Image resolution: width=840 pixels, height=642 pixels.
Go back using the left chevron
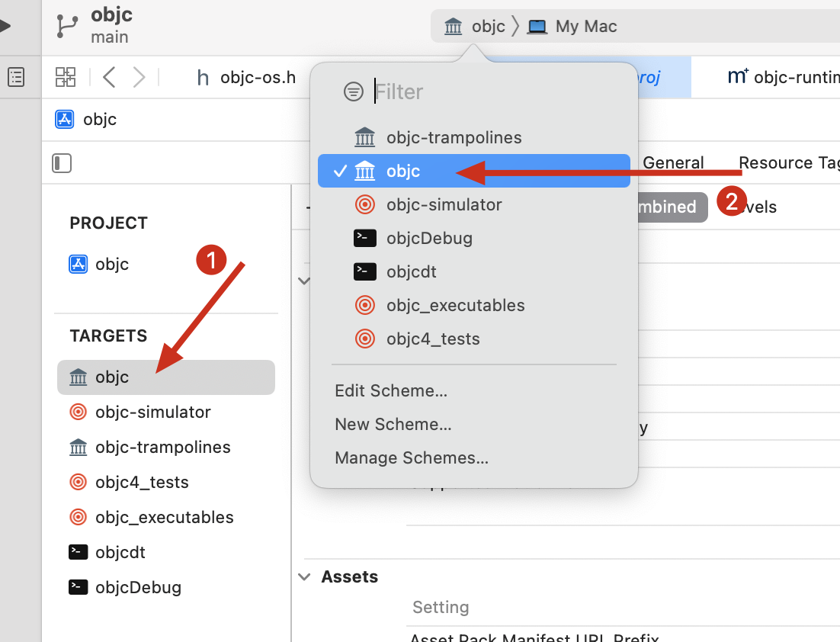pyautogui.click(x=109, y=77)
